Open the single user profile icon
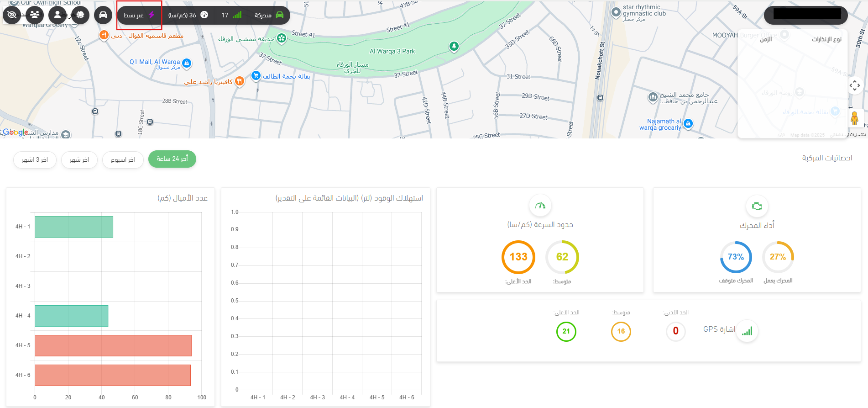Screen dimensions: 868x408 coord(58,15)
